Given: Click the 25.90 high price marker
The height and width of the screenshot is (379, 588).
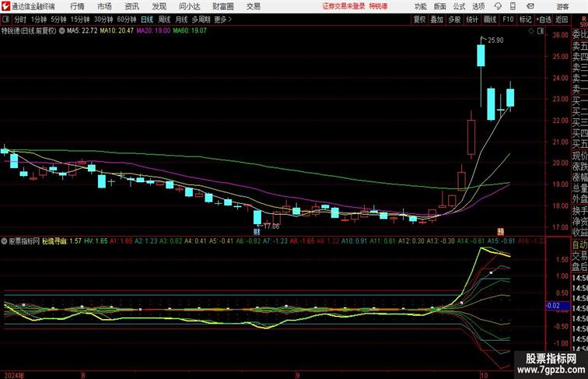Looking at the screenshot, I should coord(495,40).
